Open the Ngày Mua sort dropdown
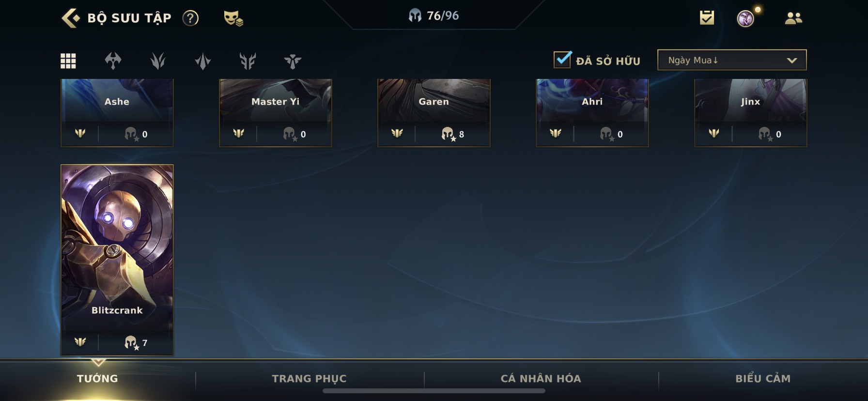868x401 pixels. point(732,60)
